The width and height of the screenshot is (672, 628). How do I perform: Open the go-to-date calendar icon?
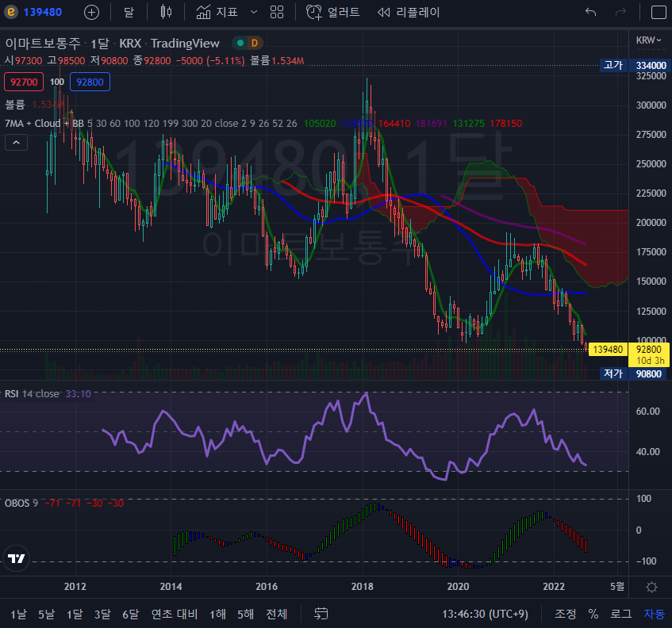pos(321,614)
